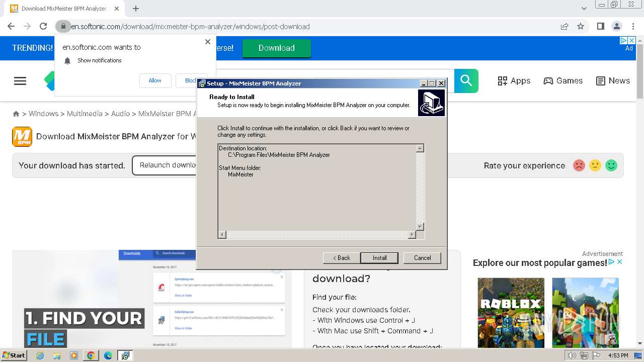Viewport: 644px width, 362px height.
Task: Select the Setup installer taskbar item
Action: (x=125, y=355)
